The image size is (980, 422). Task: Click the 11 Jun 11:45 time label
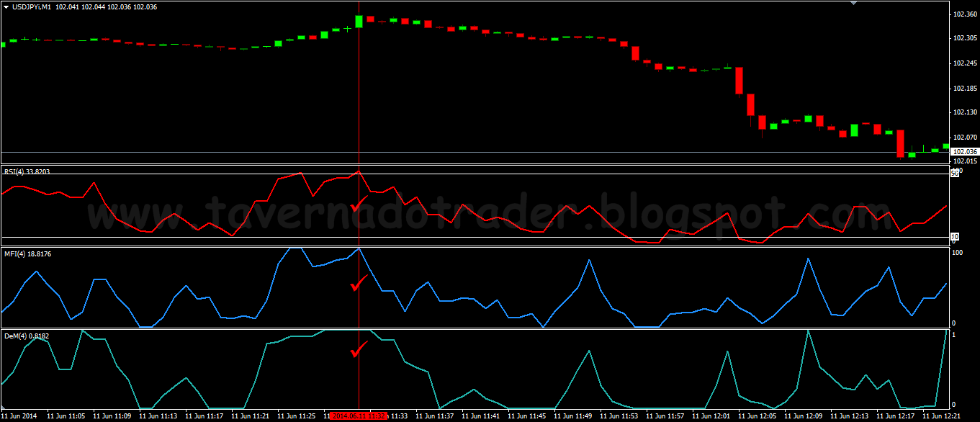click(x=526, y=416)
